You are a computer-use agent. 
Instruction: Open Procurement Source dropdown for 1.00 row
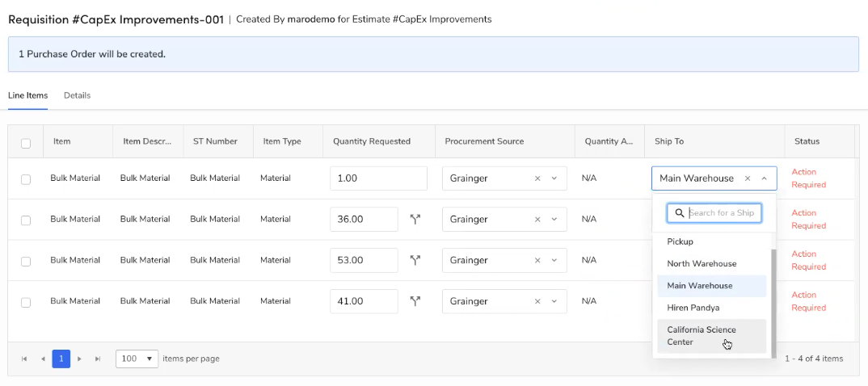[554, 178]
